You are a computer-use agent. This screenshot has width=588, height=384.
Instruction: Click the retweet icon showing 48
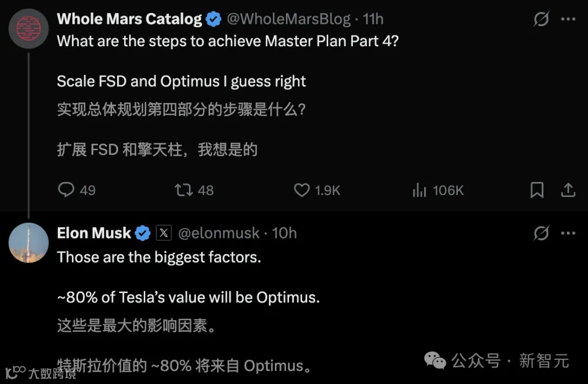coord(183,190)
